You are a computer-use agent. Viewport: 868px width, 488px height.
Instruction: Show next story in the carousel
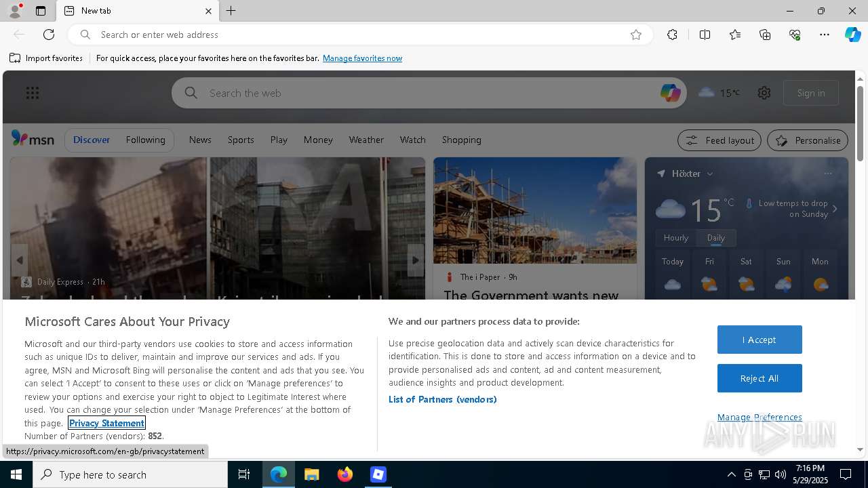pos(416,260)
